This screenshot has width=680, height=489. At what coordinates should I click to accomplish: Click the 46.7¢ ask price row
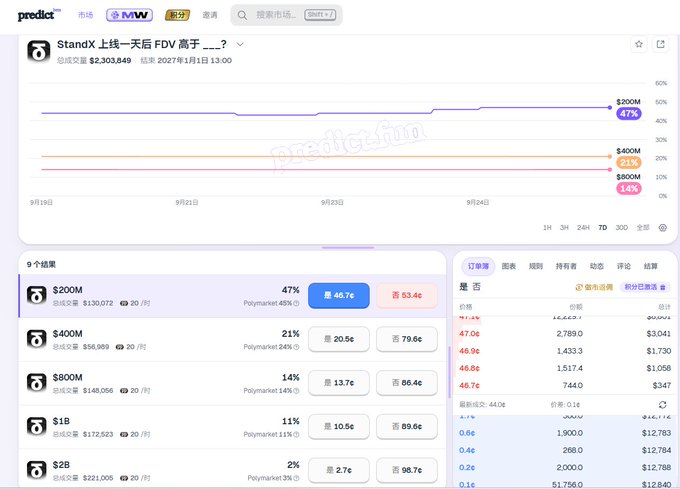pyautogui.click(x=565, y=385)
